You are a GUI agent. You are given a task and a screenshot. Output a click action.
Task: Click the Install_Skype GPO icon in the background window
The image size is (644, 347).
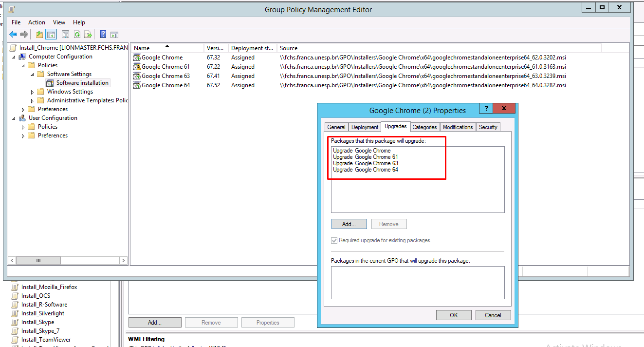(x=15, y=322)
